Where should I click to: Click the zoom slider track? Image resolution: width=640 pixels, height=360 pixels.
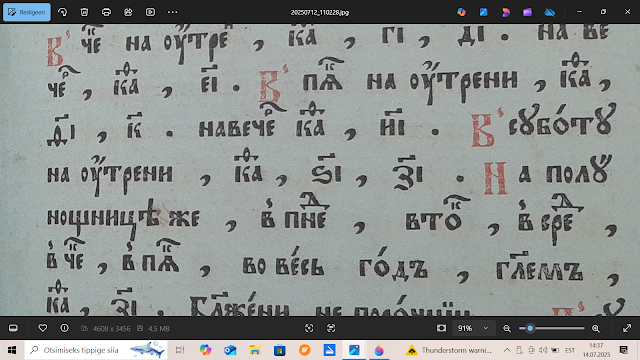(x=552, y=328)
